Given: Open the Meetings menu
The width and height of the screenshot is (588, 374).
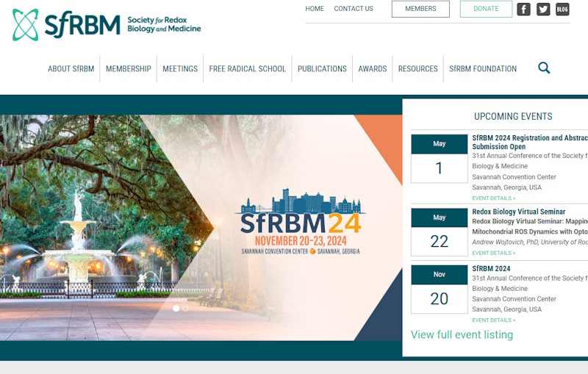Looking at the screenshot, I should coord(180,68).
